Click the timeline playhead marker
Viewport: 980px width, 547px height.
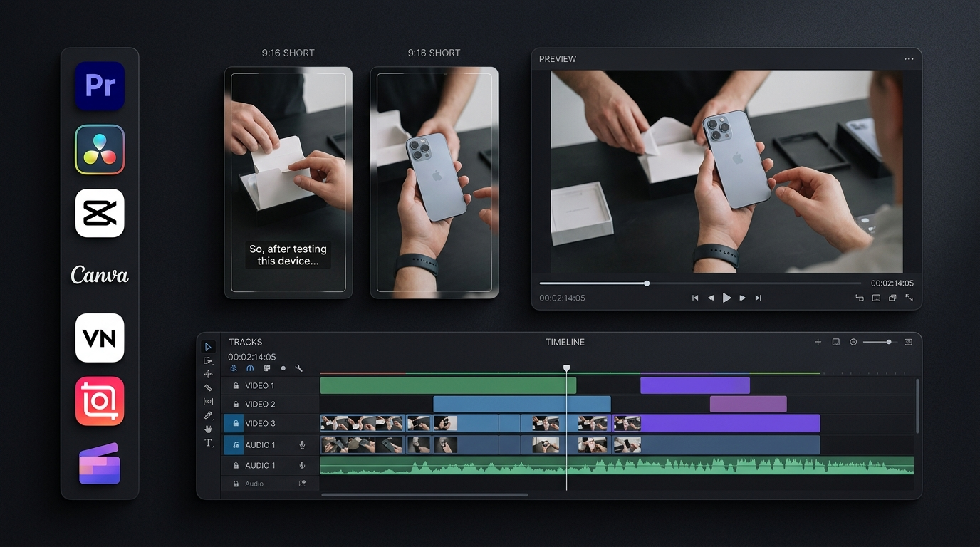(x=567, y=368)
